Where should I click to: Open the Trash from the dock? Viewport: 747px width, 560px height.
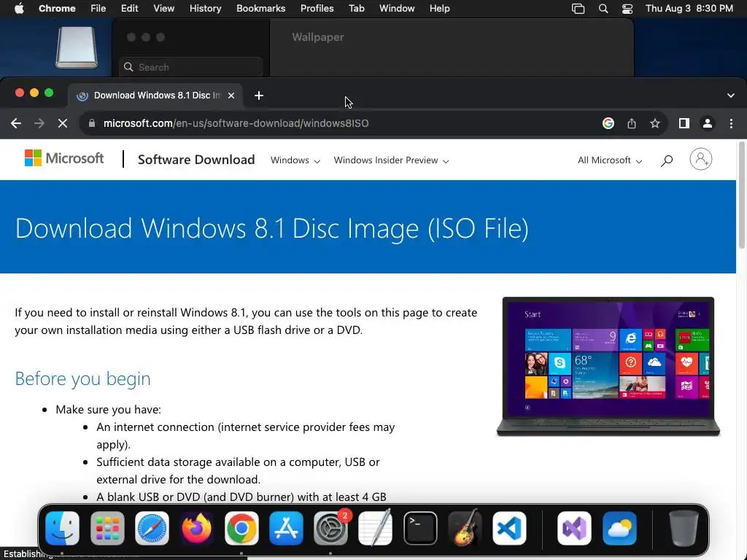point(684,528)
